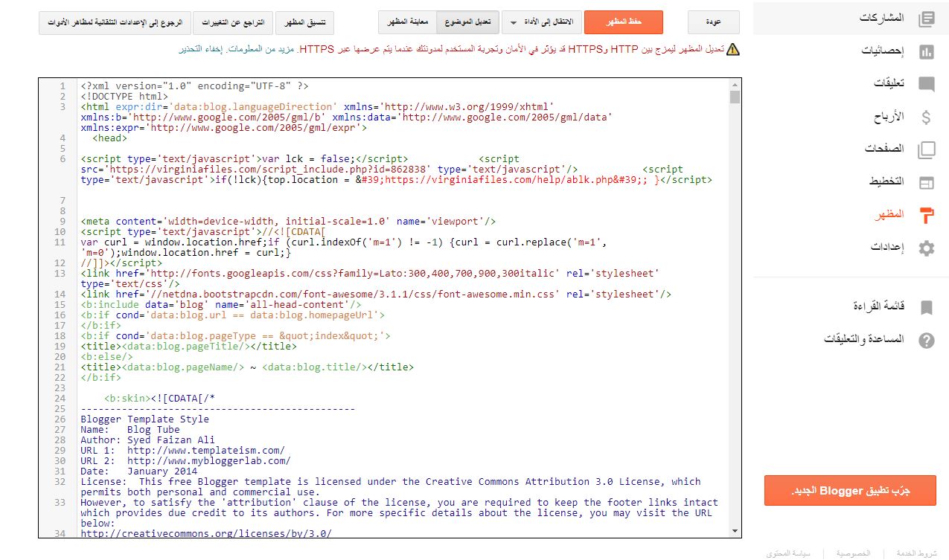Open Settings via the gear icon
Screen dimensions: 949x560
[926, 248]
